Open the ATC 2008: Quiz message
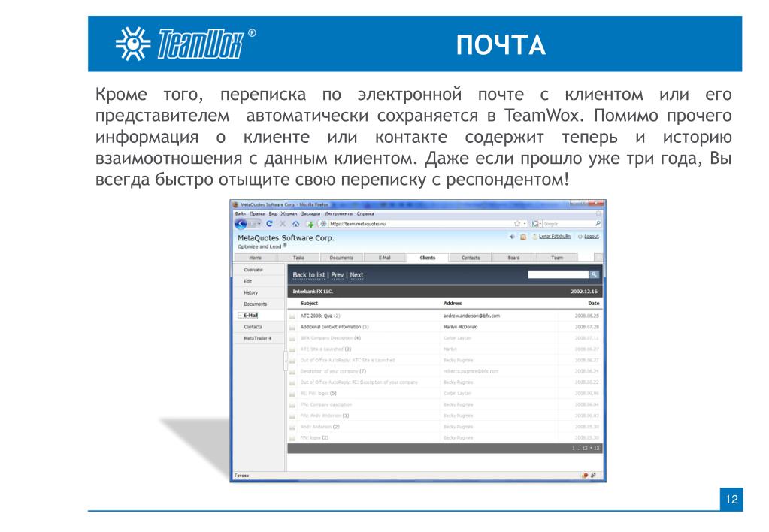Viewport: 769px width, 532px height. tap(320, 316)
